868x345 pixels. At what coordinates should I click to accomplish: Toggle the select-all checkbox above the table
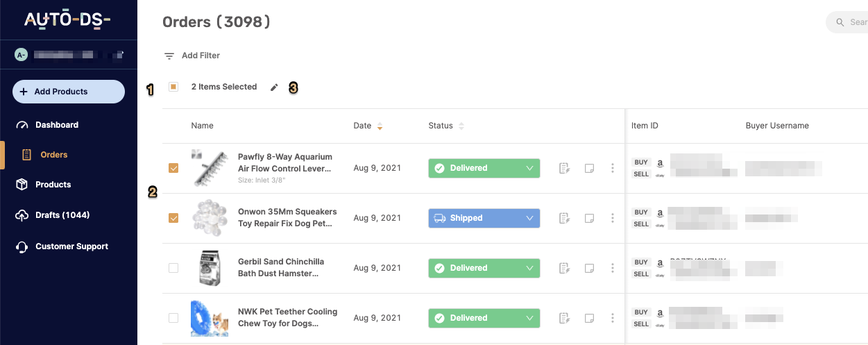(x=173, y=87)
